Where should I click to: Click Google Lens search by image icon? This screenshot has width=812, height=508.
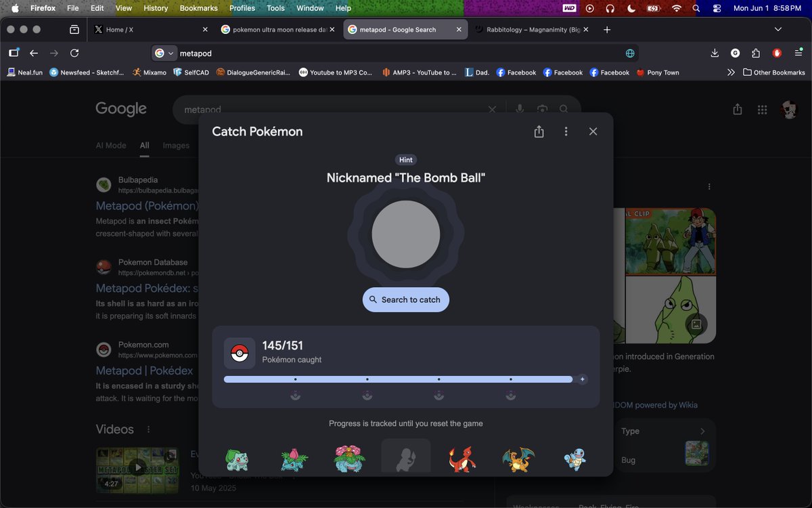point(542,109)
